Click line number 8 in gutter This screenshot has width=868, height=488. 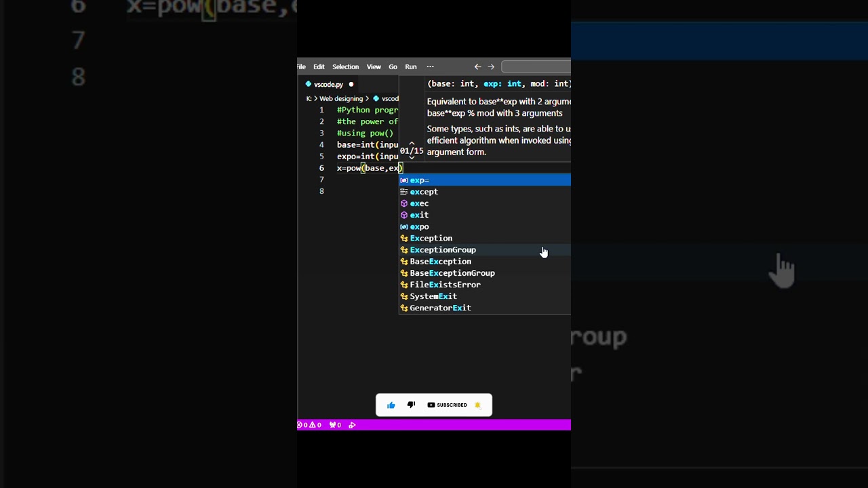click(x=321, y=191)
